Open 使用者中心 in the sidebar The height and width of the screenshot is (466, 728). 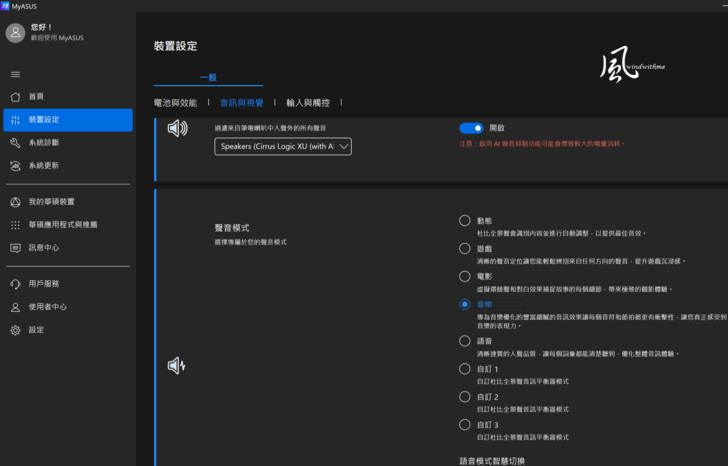[x=47, y=307]
